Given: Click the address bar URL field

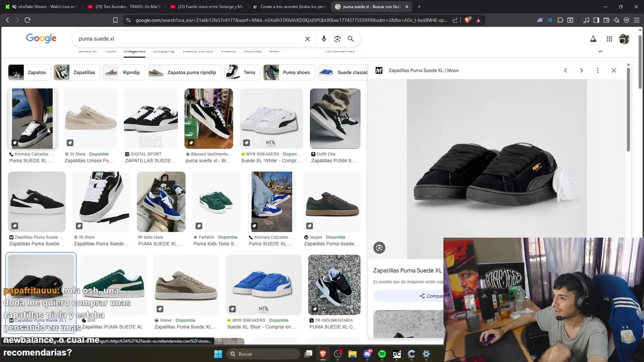Looking at the screenshot, I should coord(291,20).
